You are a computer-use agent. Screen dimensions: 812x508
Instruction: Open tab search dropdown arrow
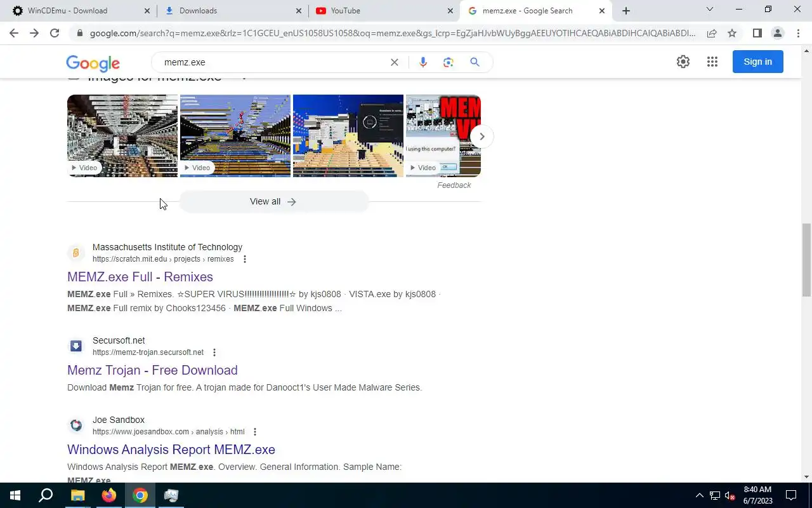point(710,10)
